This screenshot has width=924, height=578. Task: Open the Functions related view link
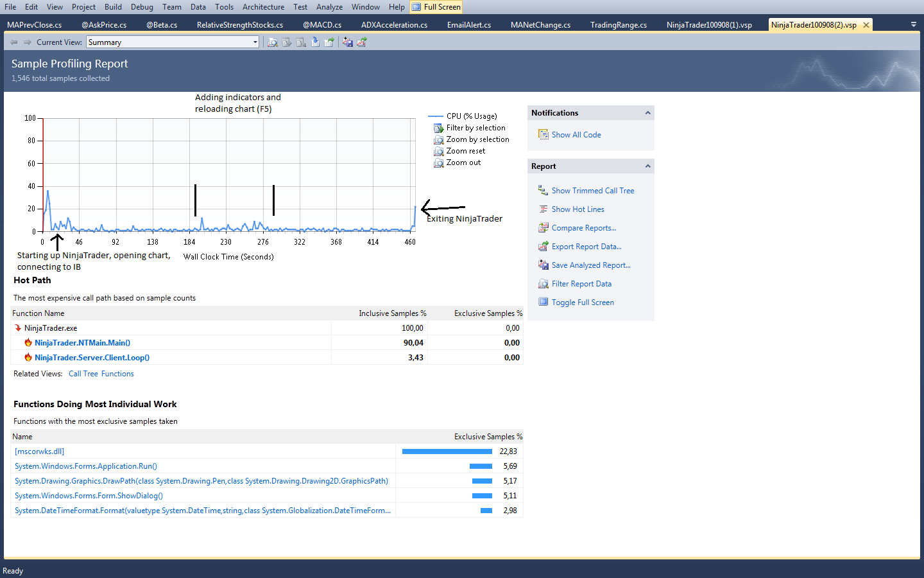(x=117, y=374)
